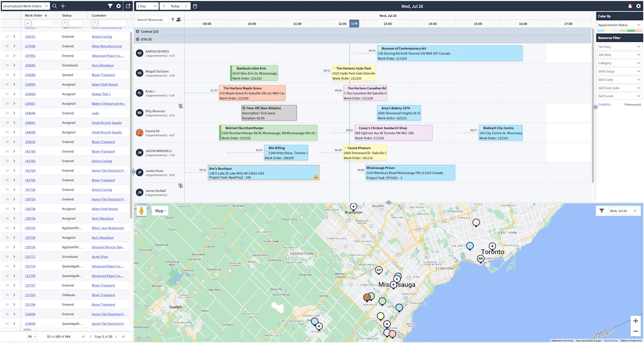This screenshot has height=343, width=644.
Task: Click the drag handle for work order 159101
Action: point(7,37)
